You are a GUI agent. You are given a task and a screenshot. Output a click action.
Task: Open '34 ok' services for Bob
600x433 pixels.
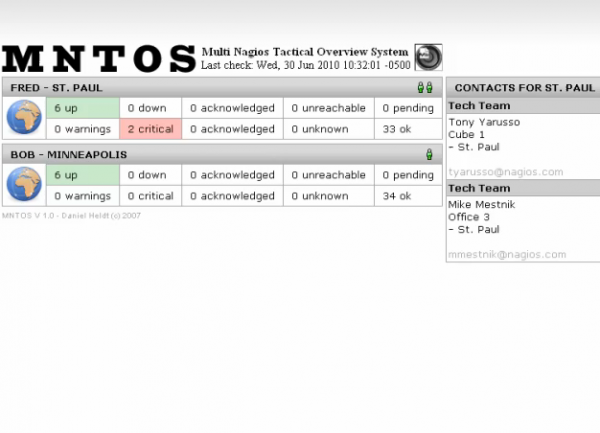pyautogui.click(x=396, y=196)
